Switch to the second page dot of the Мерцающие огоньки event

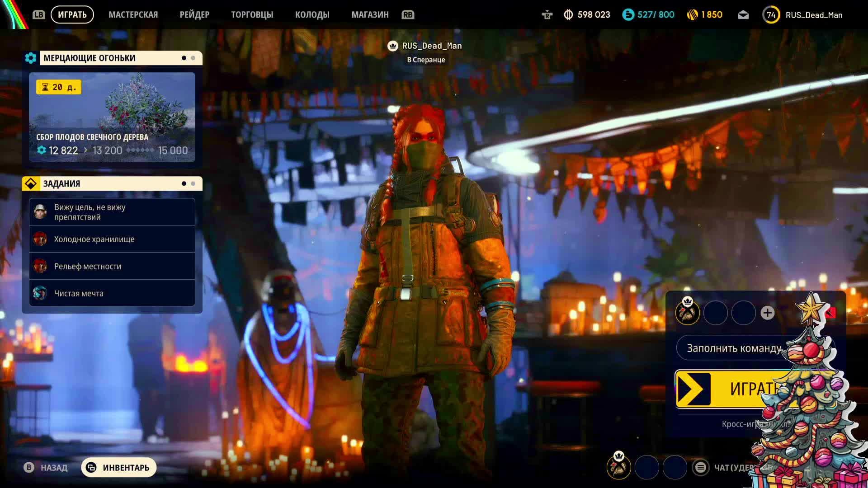[x=193, y=58]
